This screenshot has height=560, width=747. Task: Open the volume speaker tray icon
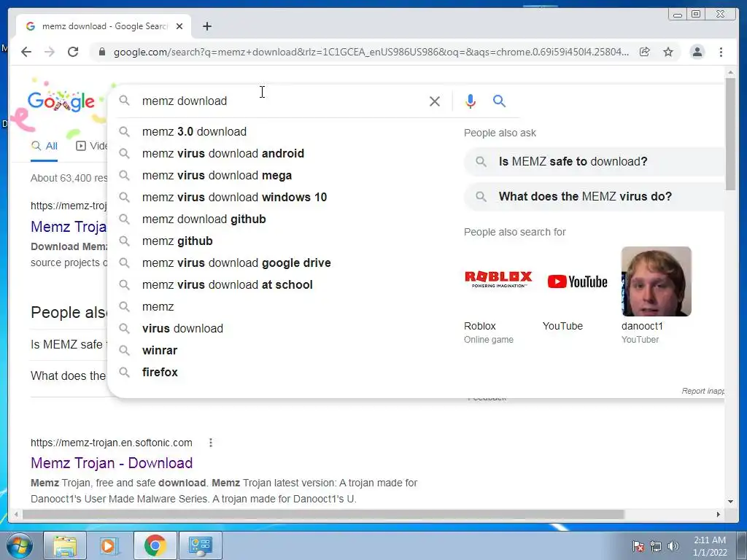(x=673, y=546)
